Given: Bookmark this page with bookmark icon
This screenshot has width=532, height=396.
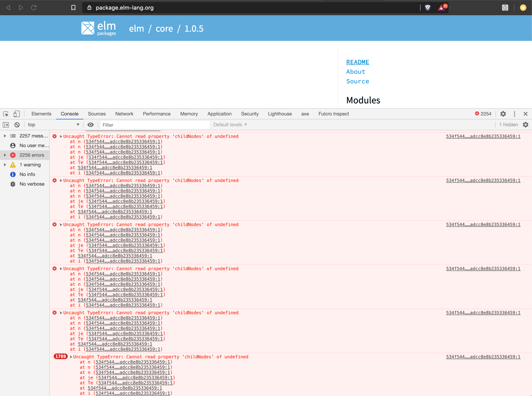Looking at the screenshot, I should pyautogui.click(x=73, y=8).
